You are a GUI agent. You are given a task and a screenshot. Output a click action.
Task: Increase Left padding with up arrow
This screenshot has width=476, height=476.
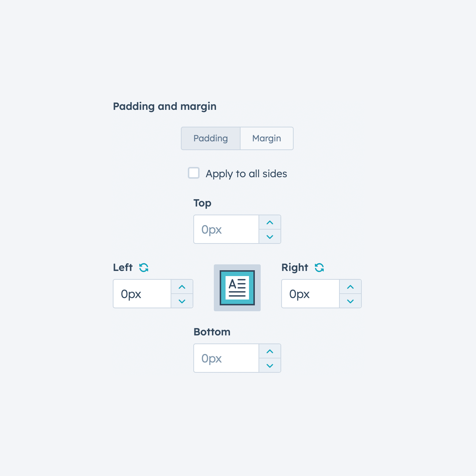pos(182,287)
